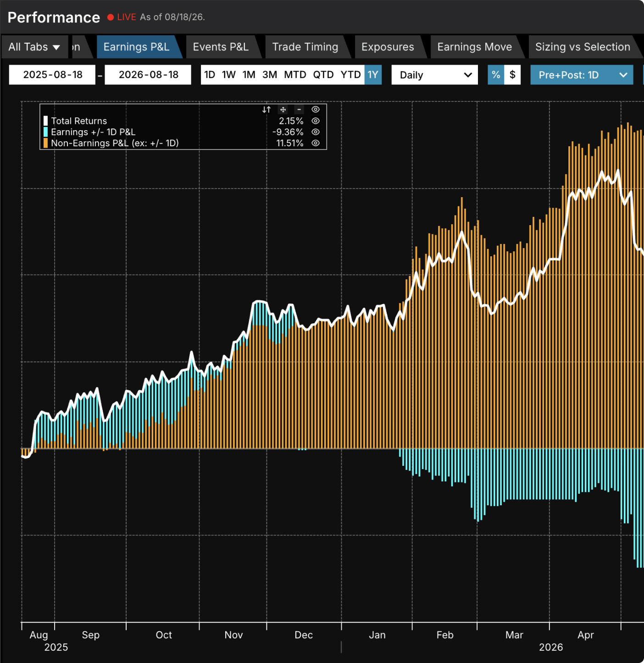Open the Trade Timing tab
Screen dimensions: 644x663
point(305,47)
